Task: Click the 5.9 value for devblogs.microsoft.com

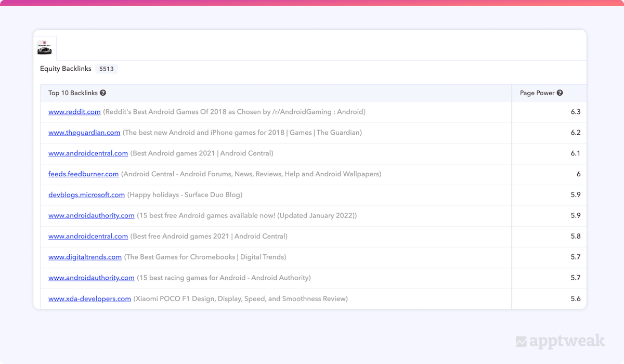Action: point(575,195)
